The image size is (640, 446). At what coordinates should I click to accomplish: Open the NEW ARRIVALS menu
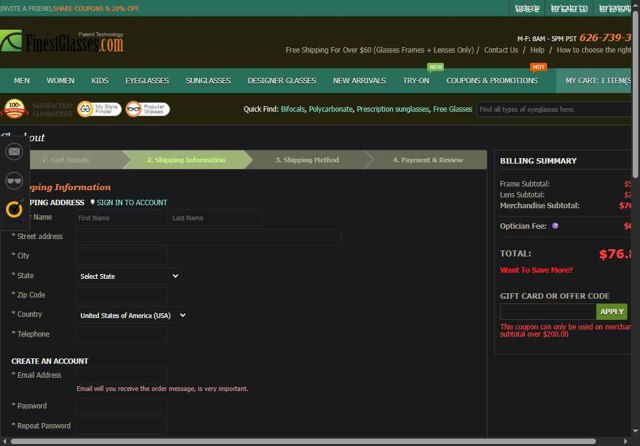[x=359, y=81]
